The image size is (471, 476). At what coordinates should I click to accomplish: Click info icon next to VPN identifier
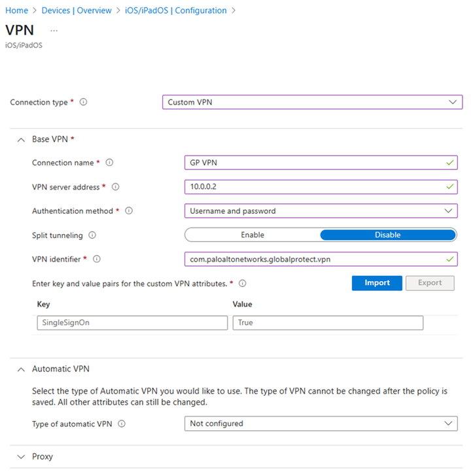click(x=97, y=260)
